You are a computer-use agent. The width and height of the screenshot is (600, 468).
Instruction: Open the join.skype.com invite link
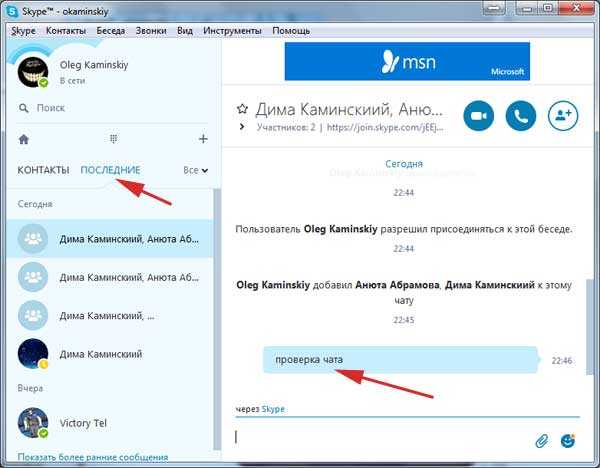click(385, 127)
